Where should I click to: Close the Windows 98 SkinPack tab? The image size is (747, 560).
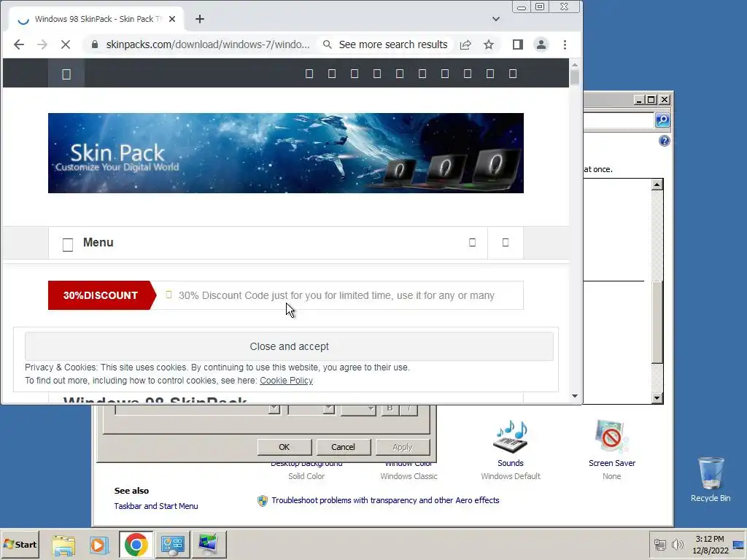pyautogui.click(x=172, y=19)
